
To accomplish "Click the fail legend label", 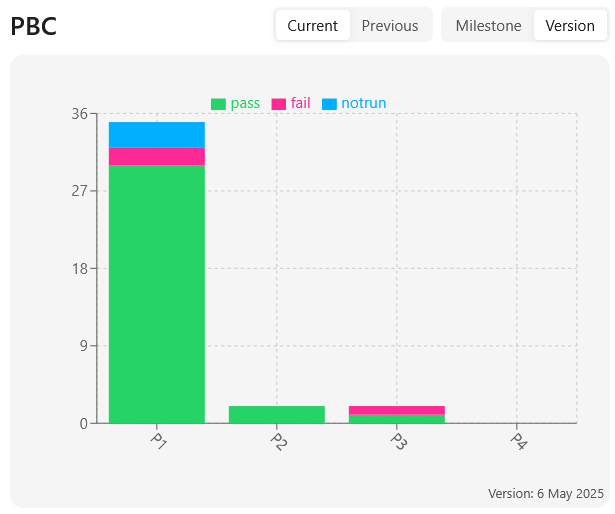I will tap(300, 103).
